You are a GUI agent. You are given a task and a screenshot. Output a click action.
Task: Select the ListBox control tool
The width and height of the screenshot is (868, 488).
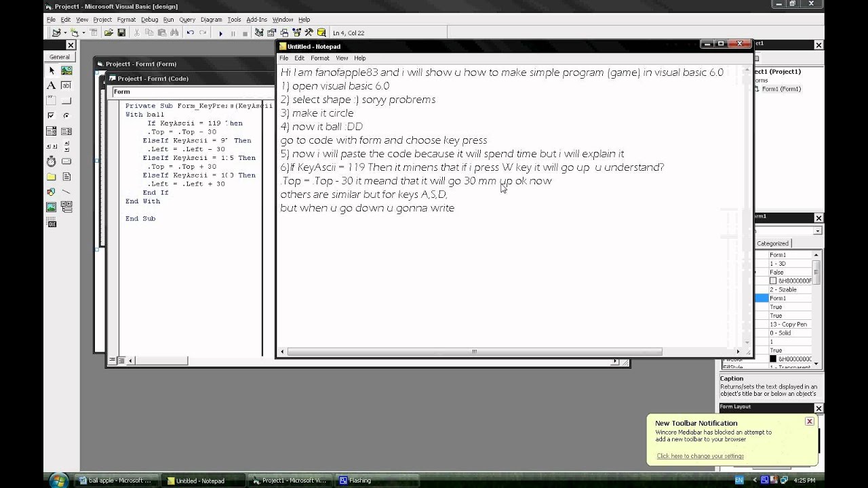pyautogui.click(x=66, y=131)
